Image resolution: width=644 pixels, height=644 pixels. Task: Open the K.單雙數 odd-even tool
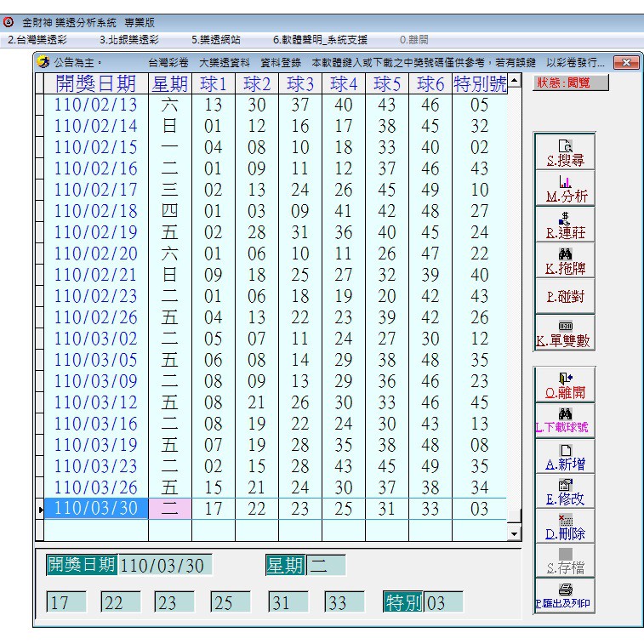click(564, 333)
